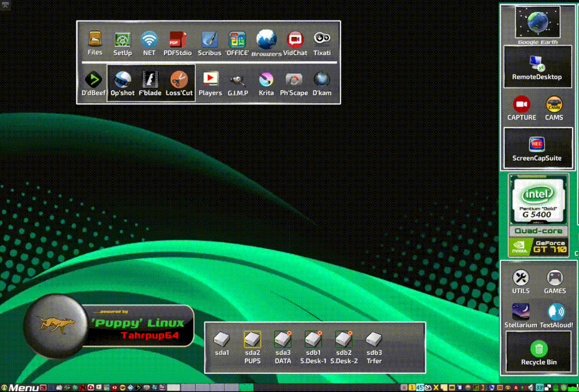Launch Netflix N icon in taskbar
Viewport: 579px width, 392px height.
coord(83,388)
